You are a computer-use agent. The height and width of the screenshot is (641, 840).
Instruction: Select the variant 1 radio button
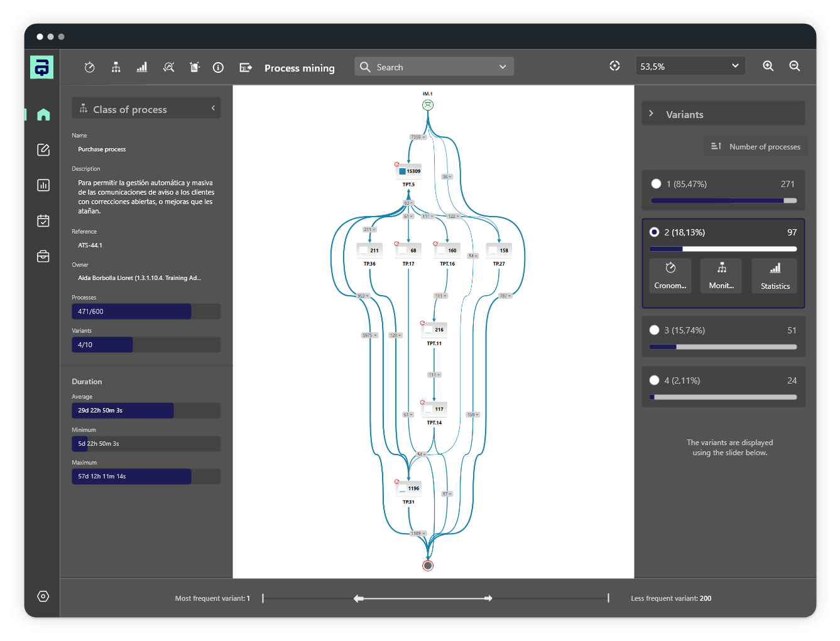656,183
